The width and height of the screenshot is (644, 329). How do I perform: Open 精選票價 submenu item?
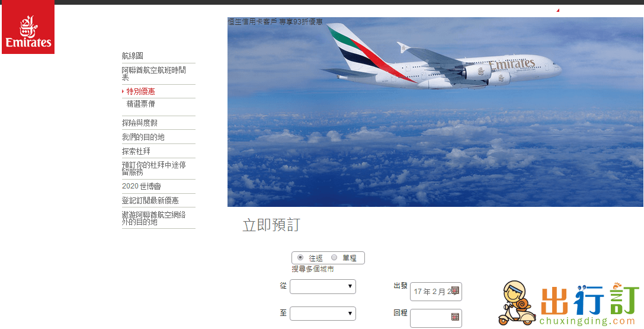pyautogui.click(x=140, y=104)
